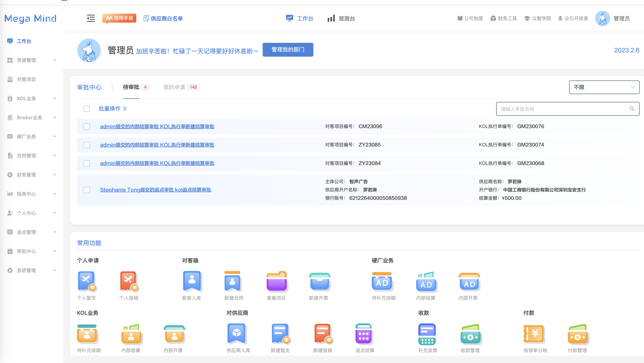Click the admin avatar in the top right
The width and height of the screenshot is (644, 363).
pyautogui.click(x=602, y=18)
